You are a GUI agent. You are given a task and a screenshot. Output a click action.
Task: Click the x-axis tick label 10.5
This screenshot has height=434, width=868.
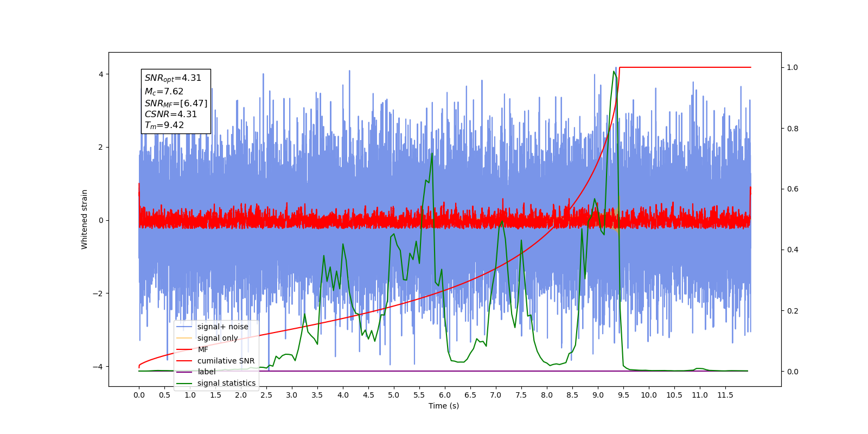click(x=674, y=395)
